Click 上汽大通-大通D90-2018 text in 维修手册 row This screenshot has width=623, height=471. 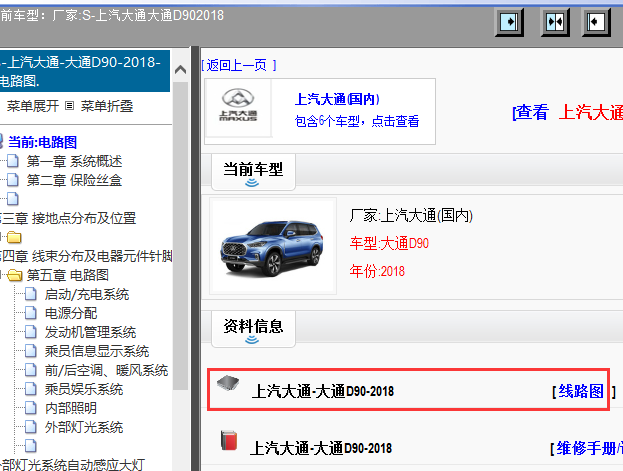coord(321,448)
